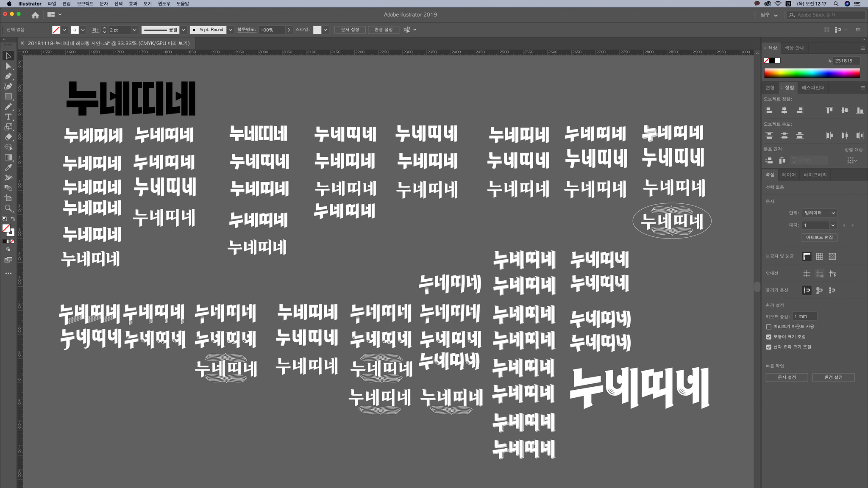This screenshot has height=488, width=868.
Task: Switch to the 레이어 tab
Action: pos(789,175)
